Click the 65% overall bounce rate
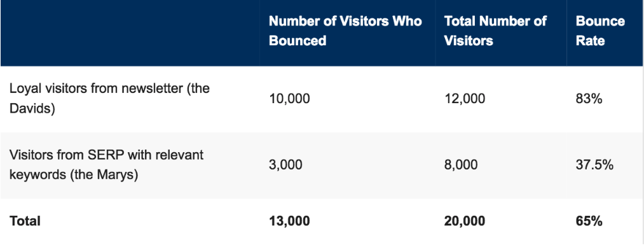The image size is (644, 249). pyautogui.click(x=589, y=222)
